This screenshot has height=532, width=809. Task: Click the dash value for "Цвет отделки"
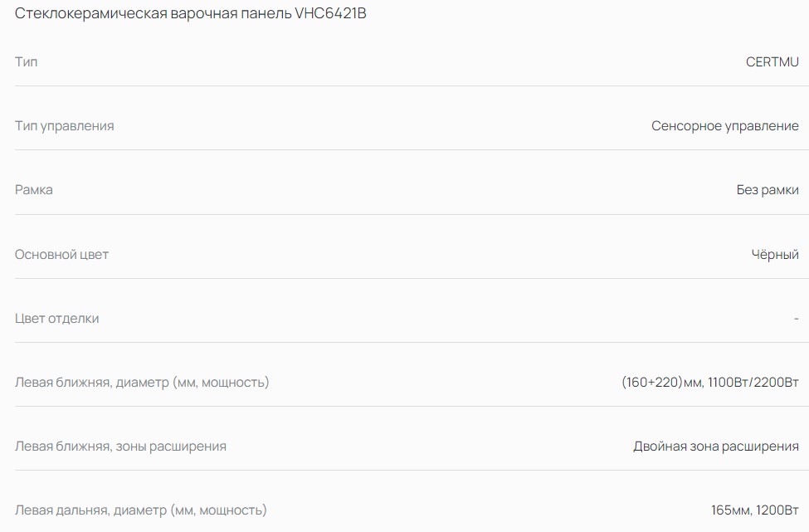pyautogui.click(x=796, y=319)
